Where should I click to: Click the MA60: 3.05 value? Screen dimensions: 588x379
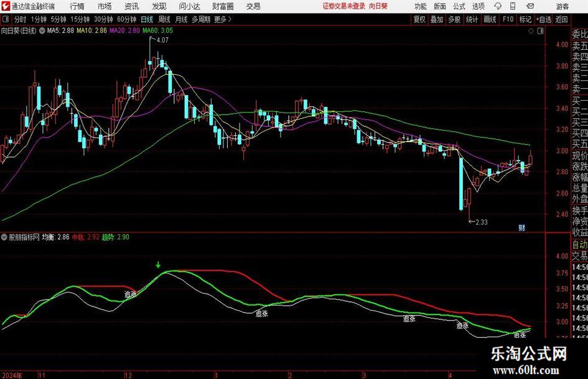(157, 30)
